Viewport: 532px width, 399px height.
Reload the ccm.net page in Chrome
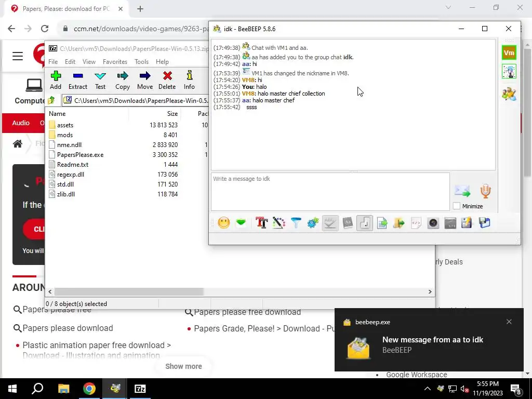coord(45,29)
